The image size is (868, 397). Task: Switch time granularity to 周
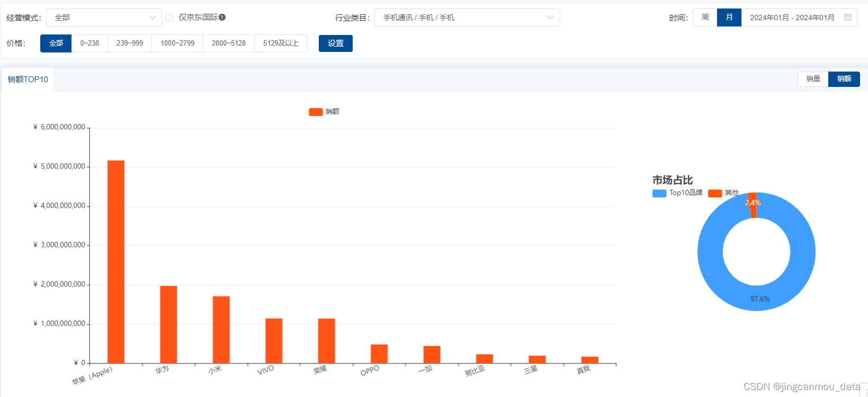[705, 17]
